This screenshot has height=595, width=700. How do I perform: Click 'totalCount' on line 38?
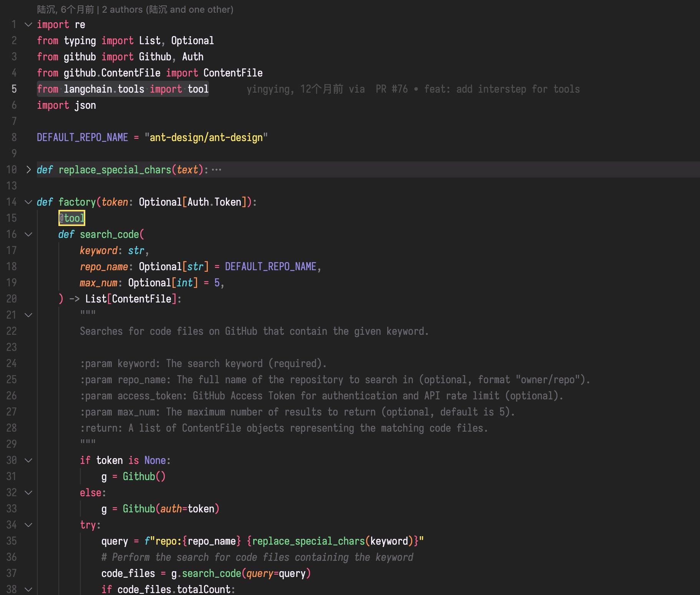coord(204,589)
